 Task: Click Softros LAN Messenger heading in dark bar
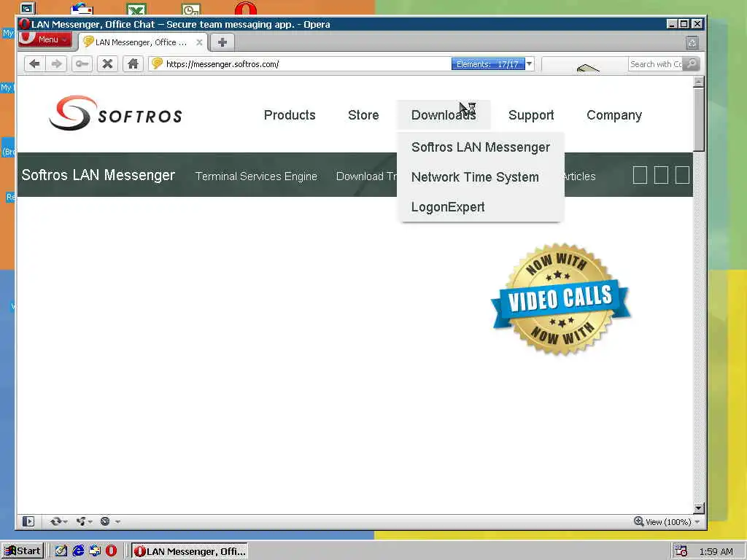click(x=98, y=175)
